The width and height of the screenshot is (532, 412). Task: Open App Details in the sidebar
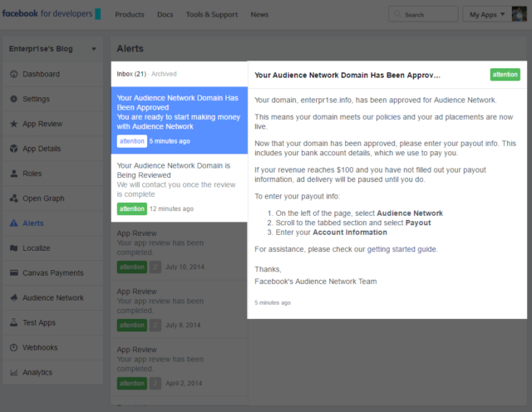[53, 149]
